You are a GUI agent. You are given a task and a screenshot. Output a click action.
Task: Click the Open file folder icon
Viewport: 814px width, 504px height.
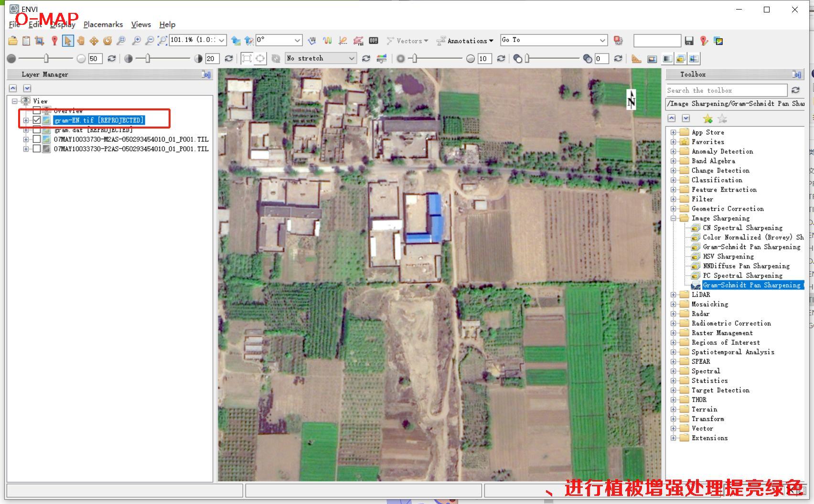pos(13,41)
